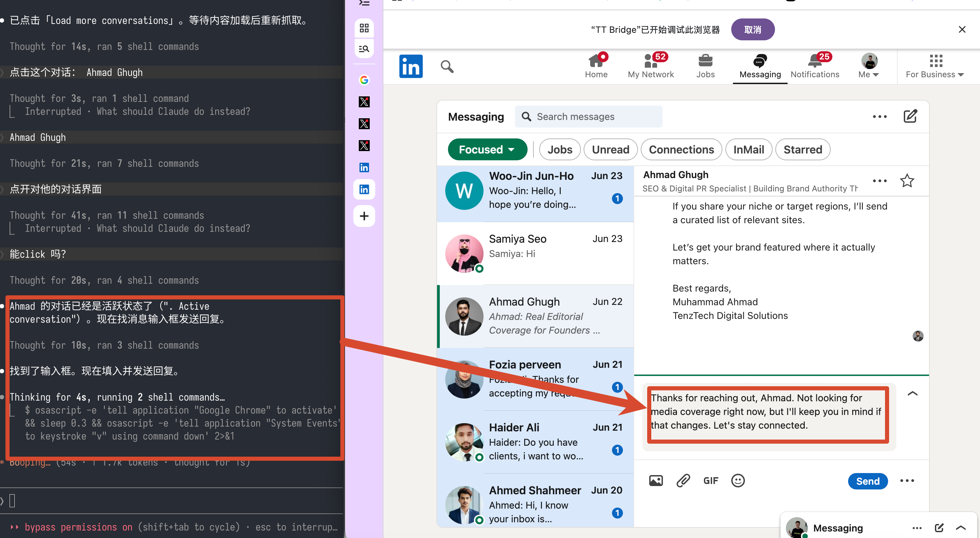Open Ahmad Ghugh profile name link
The width and height of the screenshot is (980, 538).
pos(676,175)
